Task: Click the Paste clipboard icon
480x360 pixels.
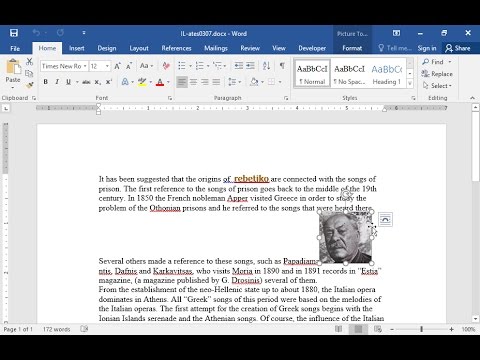Action: [x=13, y=66]
